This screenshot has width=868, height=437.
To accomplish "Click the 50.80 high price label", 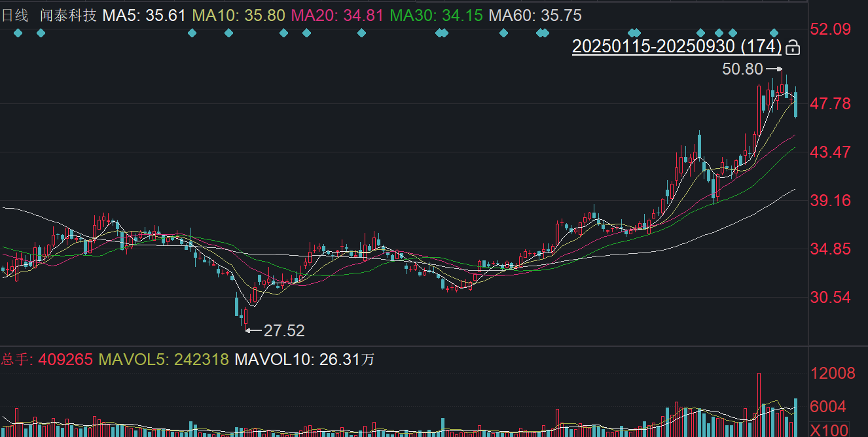I will click(742, 69).
